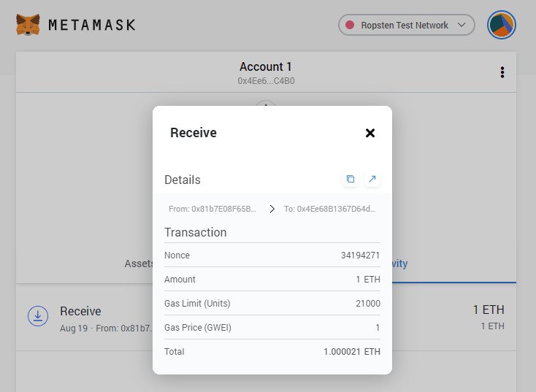Click the Total label
The image size is (536, 392).
coord(175,352)
